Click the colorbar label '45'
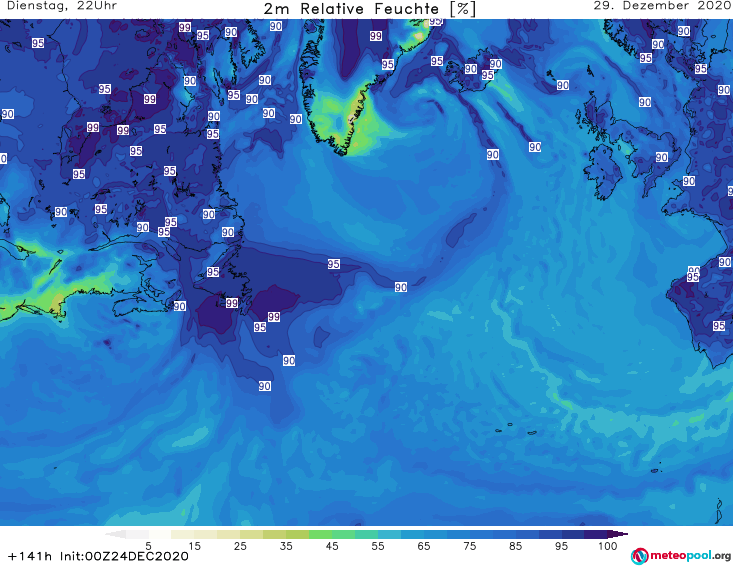The height and width of the screenshot is (566, 733). 332,546
